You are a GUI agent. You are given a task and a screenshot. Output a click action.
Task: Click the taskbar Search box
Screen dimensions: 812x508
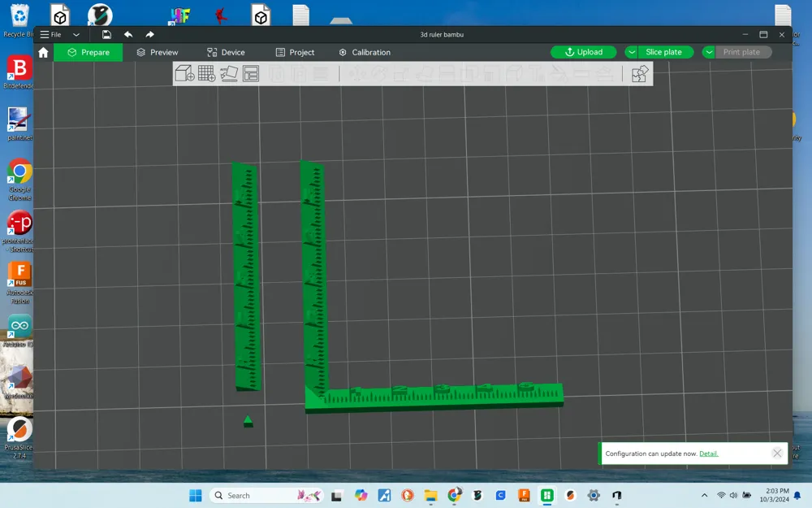click(266, 496)
